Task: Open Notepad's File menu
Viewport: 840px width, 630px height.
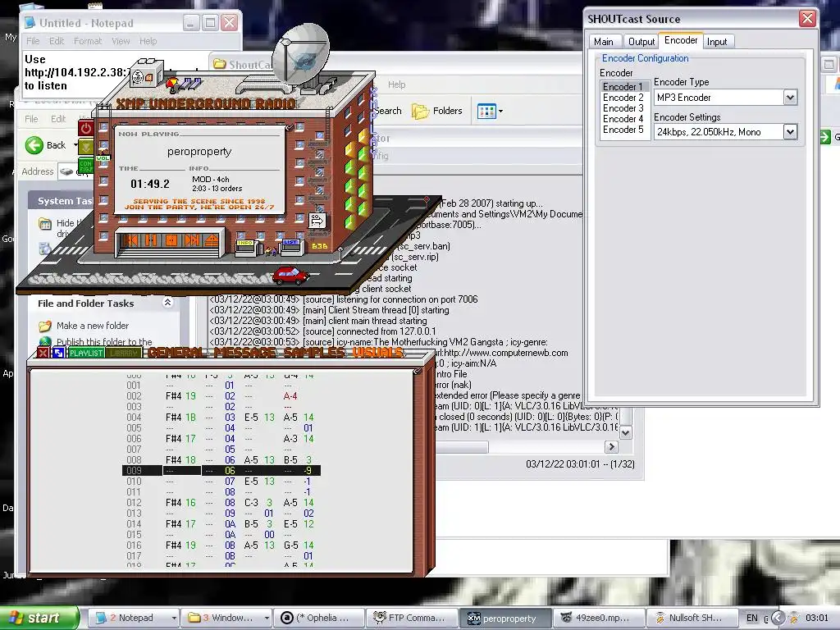Action: 33,41
